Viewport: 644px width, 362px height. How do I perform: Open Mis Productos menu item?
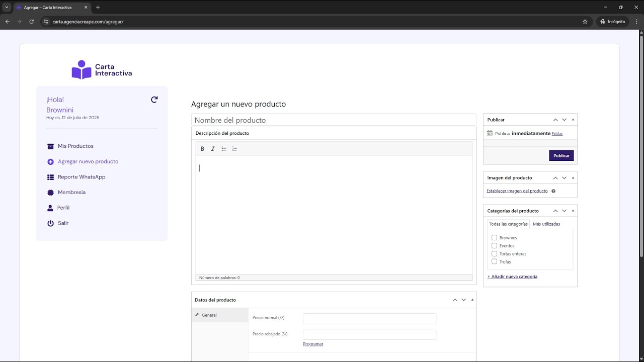click(x=75, y=146)
